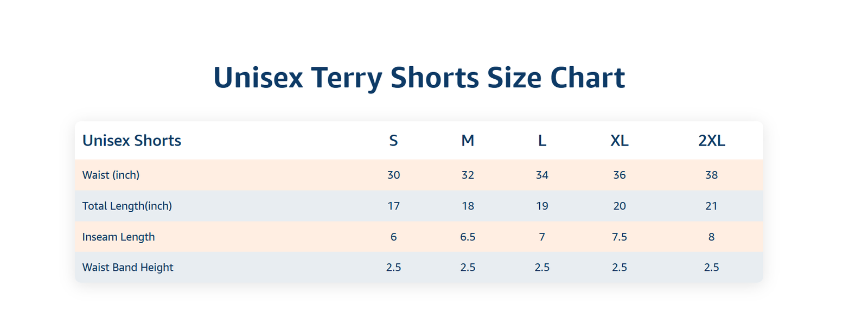
Task: Select the Total Length(inch) row label
Action: tap(127, 206)
